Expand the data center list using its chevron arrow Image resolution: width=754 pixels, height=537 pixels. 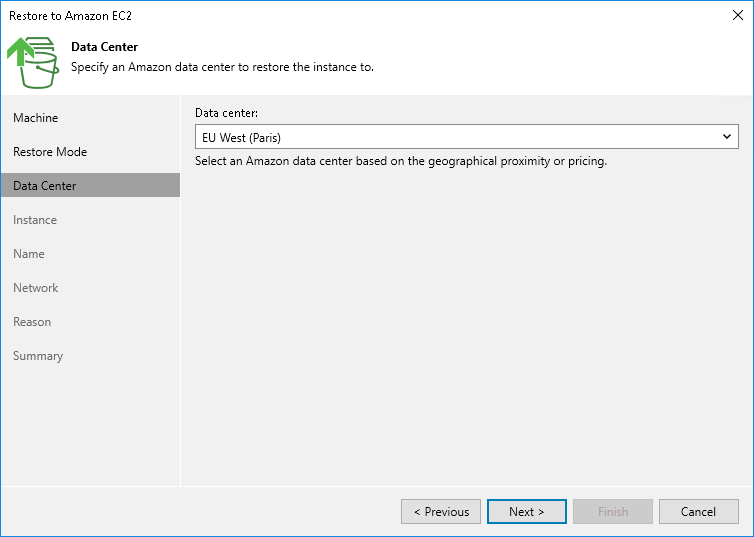click(x=727, y=137)
